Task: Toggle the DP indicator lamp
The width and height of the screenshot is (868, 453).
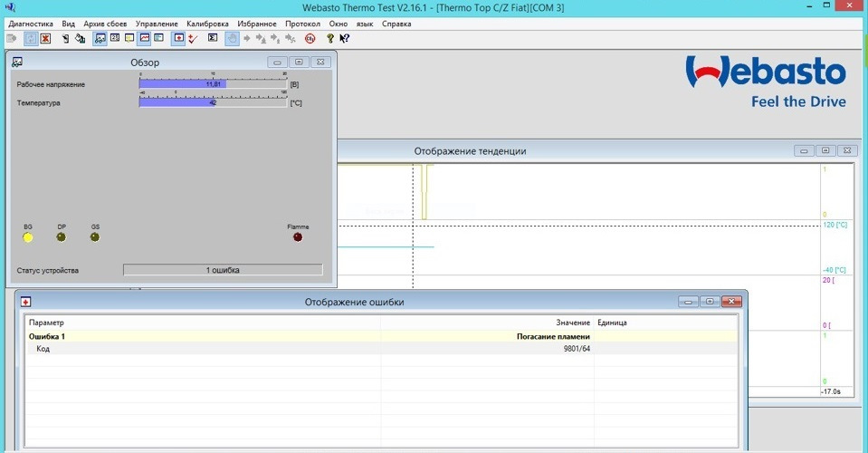Action: pyautogui.click(x=62, y=237)
